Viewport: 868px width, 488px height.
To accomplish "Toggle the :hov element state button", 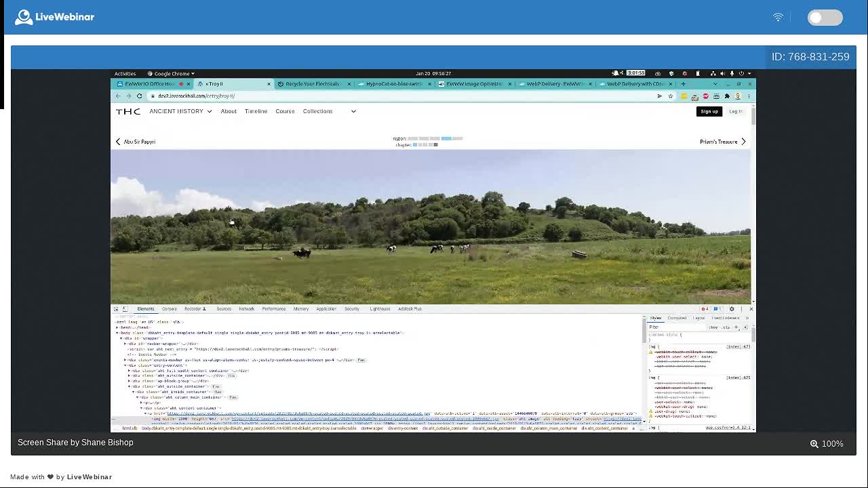I will (x=713, y=327).
